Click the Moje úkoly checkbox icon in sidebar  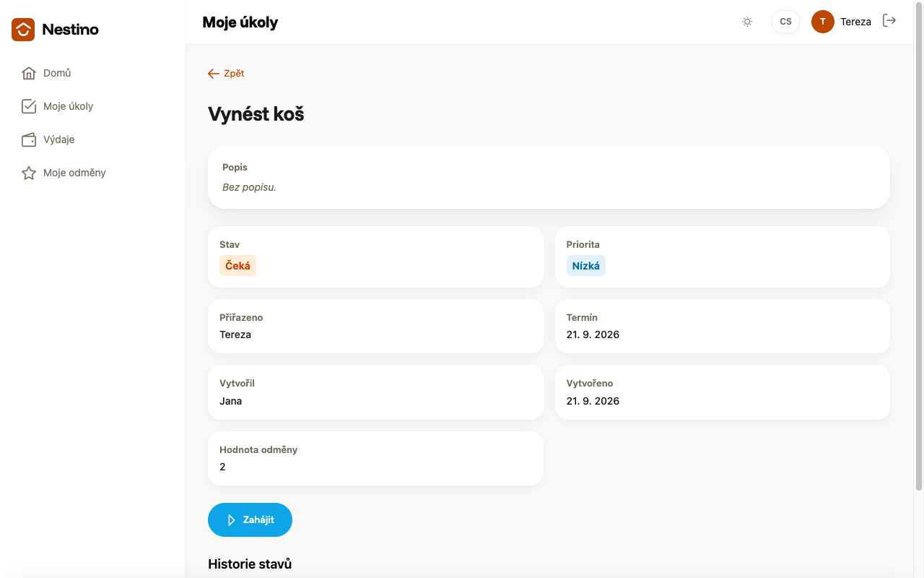coord(29,106)
